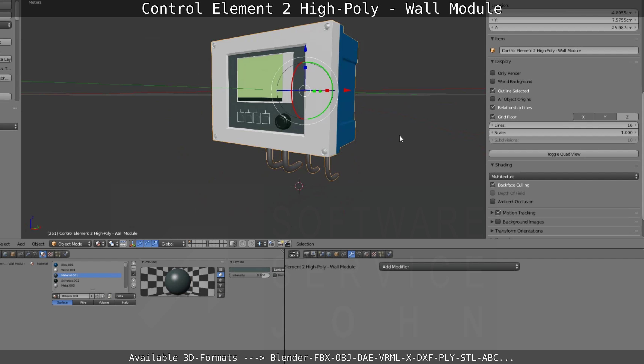Select sphere preview type icon
Screen dimensions: 644x364
click(x=221, y=275)
